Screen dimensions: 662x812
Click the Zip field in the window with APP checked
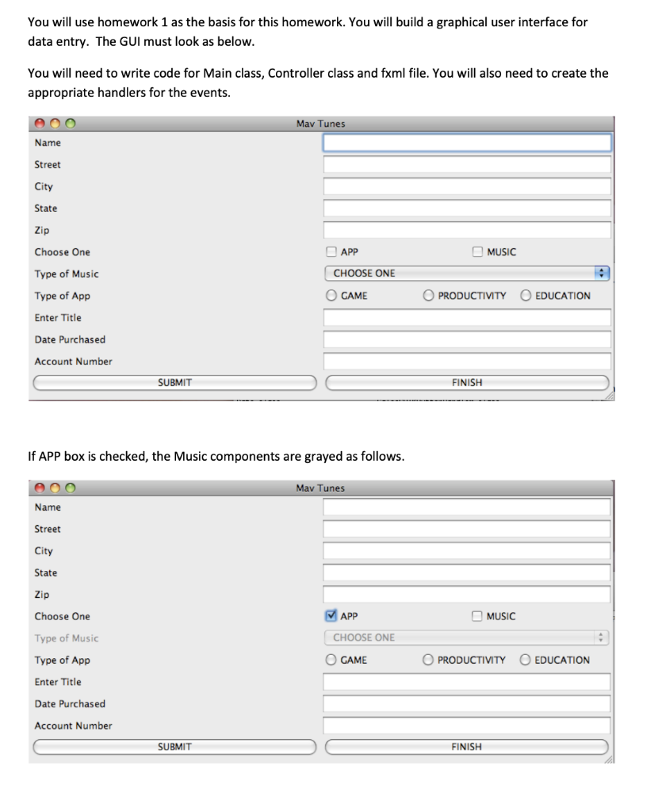tap(466, 594)
